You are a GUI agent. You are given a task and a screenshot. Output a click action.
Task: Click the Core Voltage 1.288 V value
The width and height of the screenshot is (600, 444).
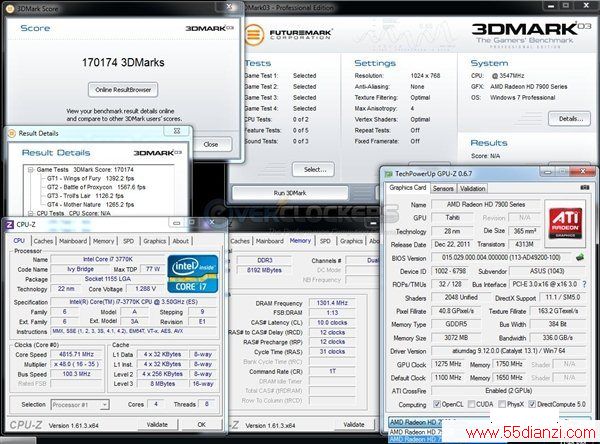[146, 289]
